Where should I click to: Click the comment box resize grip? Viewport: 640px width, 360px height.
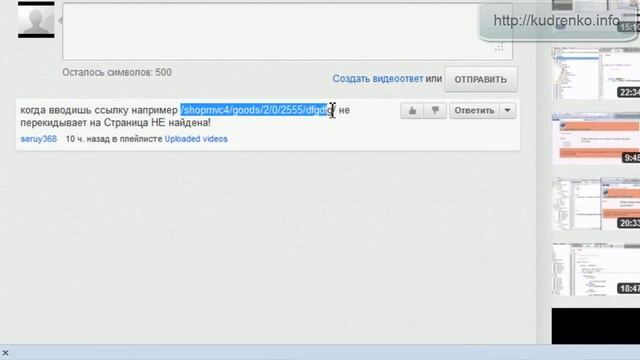(x=499, y=48)
